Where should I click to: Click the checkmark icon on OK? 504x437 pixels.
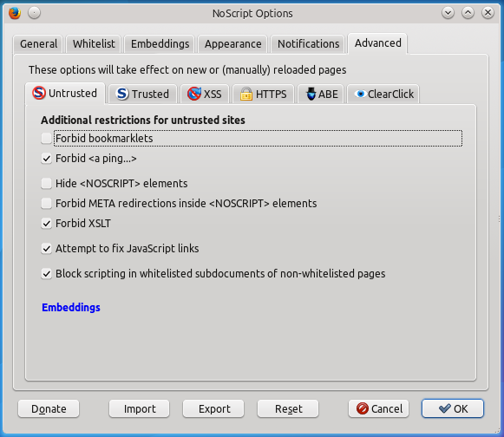tap(445, 408)
